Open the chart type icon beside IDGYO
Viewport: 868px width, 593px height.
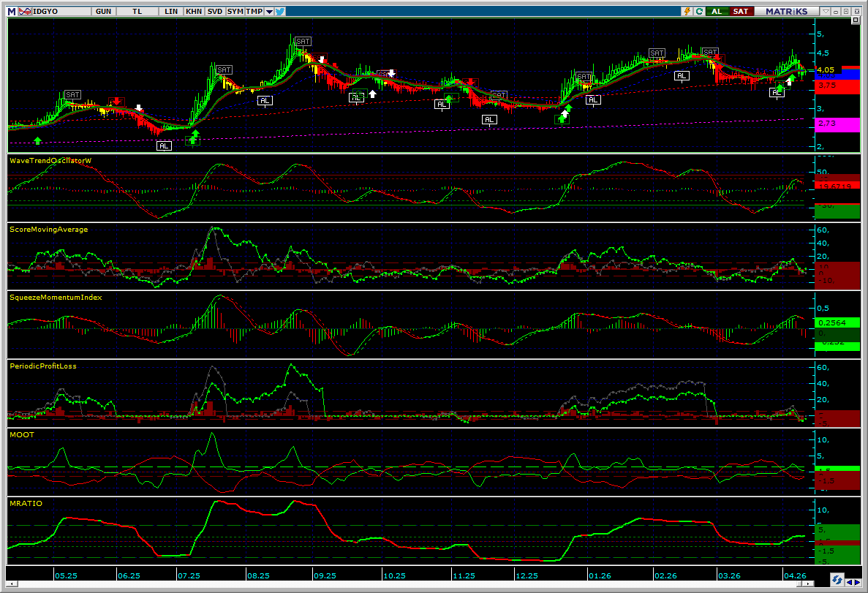(x=24, y=11)
